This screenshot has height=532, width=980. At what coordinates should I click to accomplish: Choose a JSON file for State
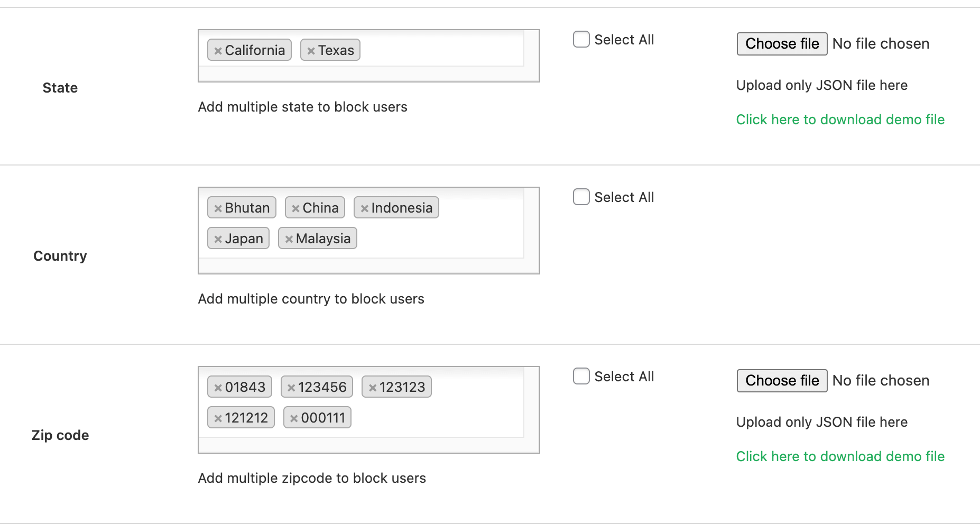[x=782, y=44]
